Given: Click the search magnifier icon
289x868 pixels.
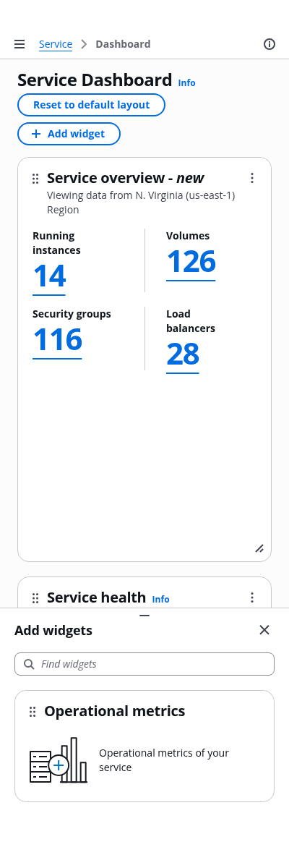Looking at the screenshot, I should coord(29,664).
